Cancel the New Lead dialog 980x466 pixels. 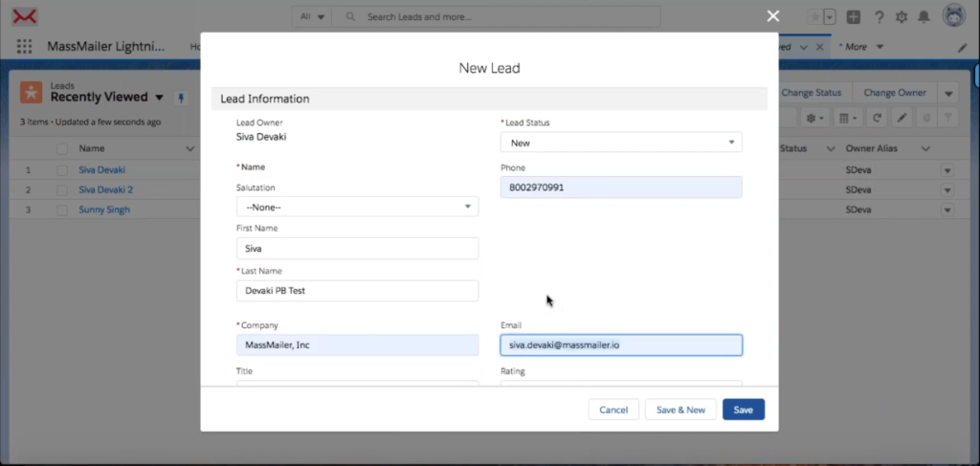pyautogui.click(x=613, y=410)
